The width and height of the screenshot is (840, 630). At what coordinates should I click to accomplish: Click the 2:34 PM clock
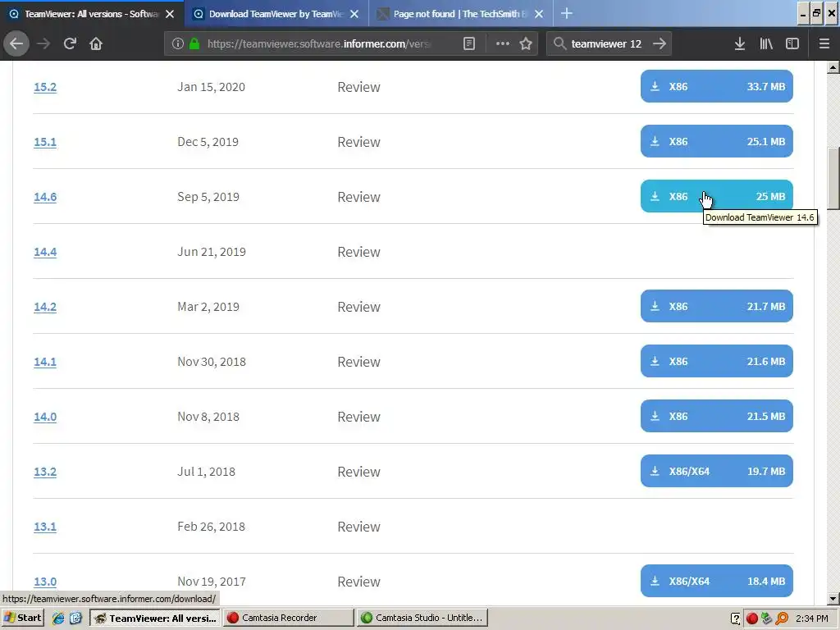pyautogui.click(x=812, y=619)
